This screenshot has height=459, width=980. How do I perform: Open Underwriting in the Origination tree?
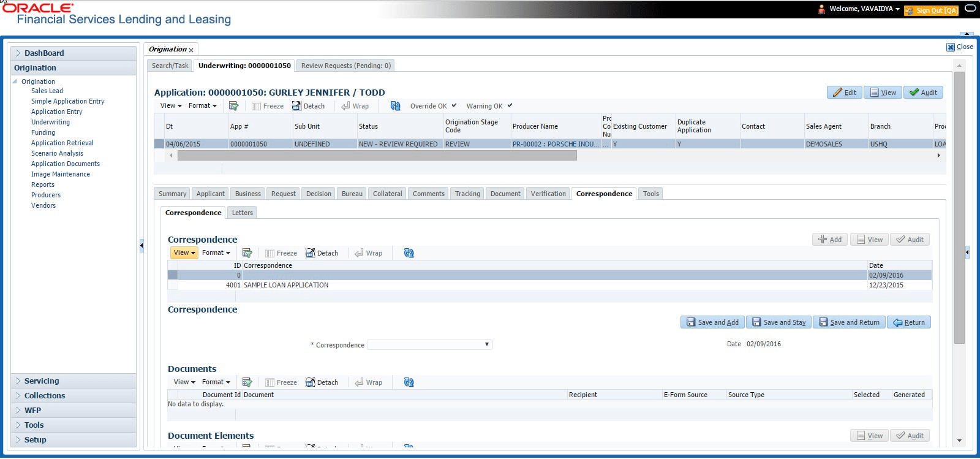[x=50, y=122]
